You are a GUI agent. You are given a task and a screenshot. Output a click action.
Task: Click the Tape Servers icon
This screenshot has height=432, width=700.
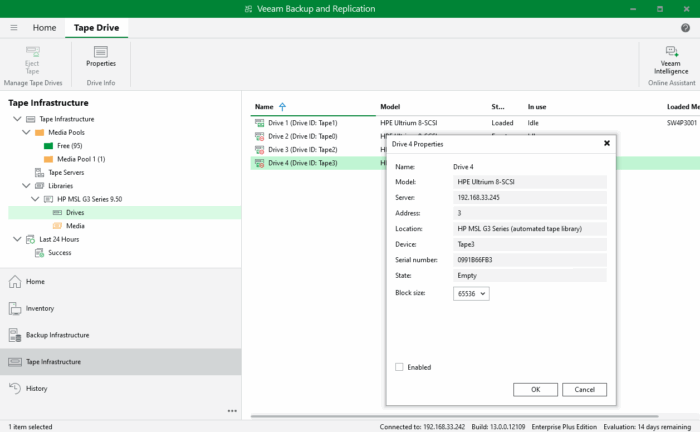(39, 173)
